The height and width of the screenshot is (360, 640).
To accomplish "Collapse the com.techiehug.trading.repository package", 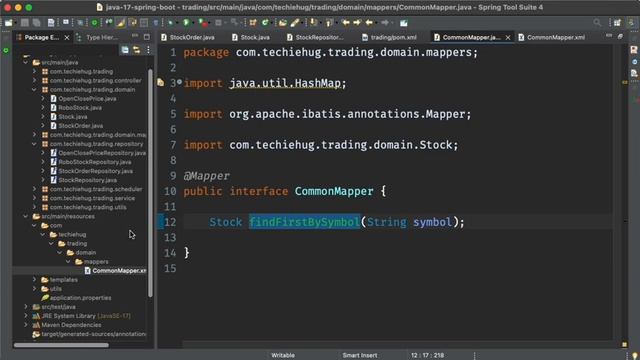I will coord(34,144).
